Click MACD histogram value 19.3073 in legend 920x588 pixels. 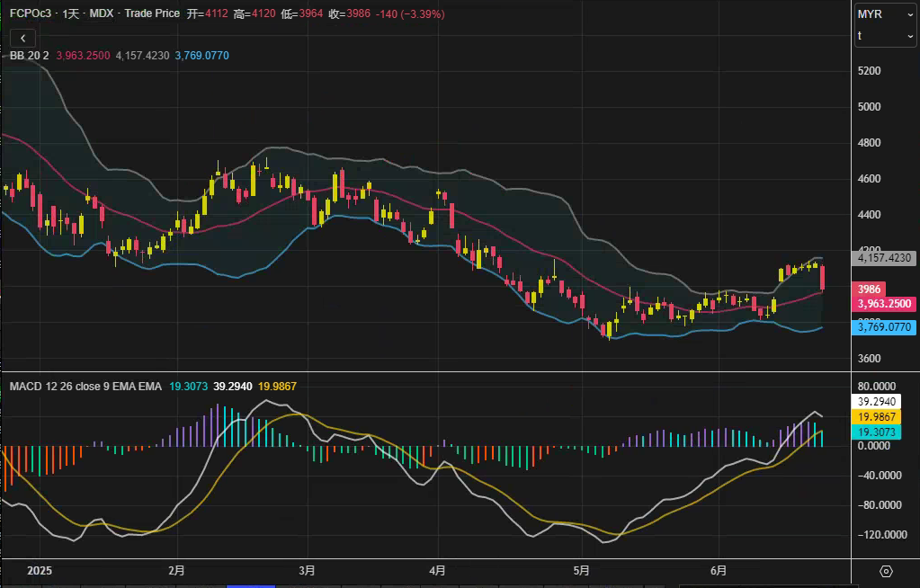(188, 386)
